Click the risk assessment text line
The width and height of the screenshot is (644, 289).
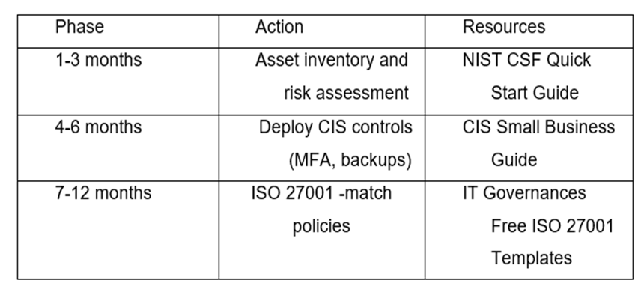pos(346,93)
